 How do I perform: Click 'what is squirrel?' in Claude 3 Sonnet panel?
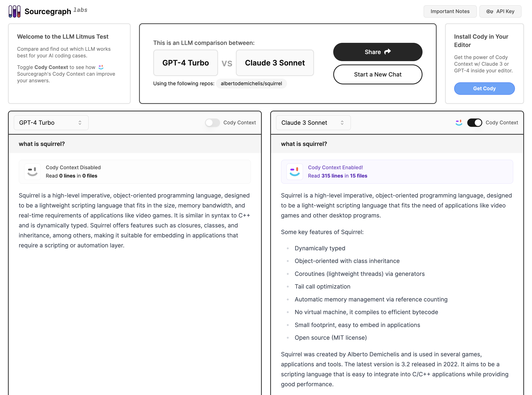tap(304, 144)
